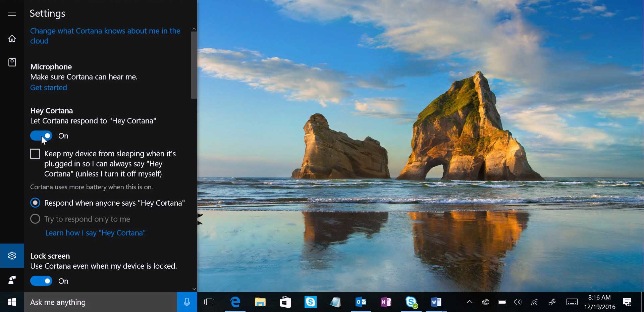Click Get started under Microphone
Viewport: 644px width, 312px height.
click(x=48, y=88)
